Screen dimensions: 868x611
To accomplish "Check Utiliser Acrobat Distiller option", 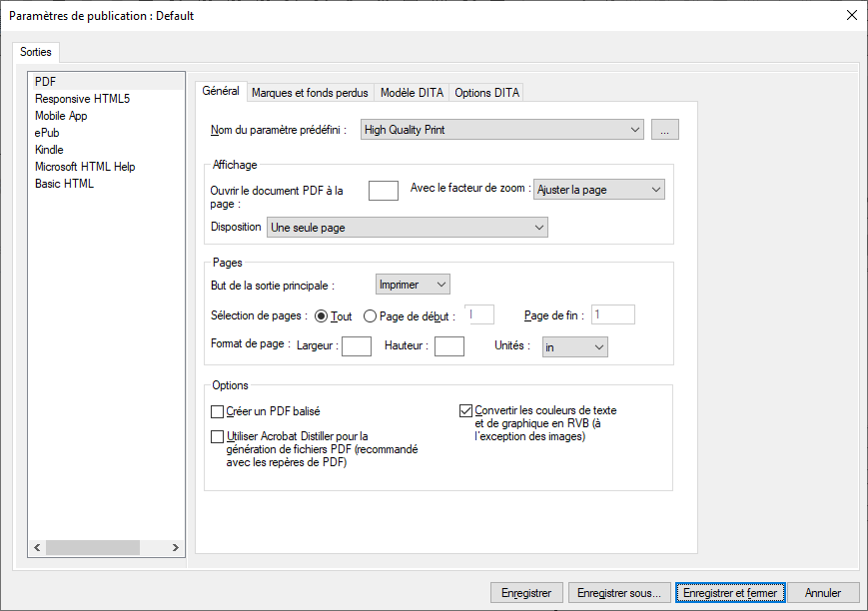I will tap(216, 436).
